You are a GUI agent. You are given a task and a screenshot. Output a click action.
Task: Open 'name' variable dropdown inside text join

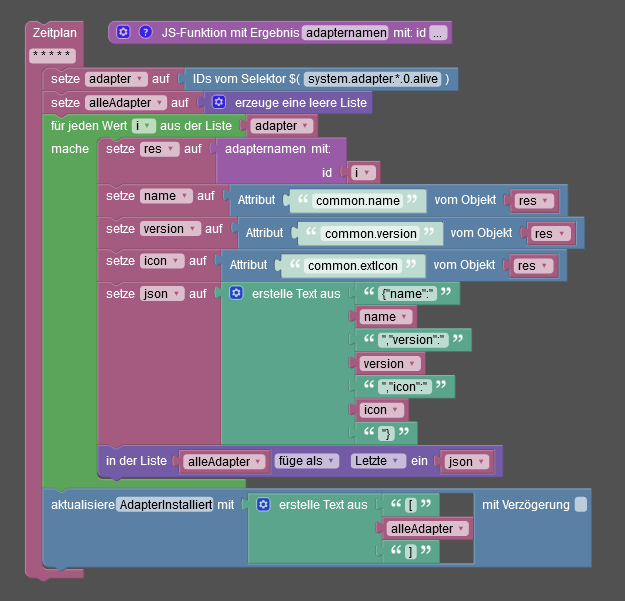385,317
